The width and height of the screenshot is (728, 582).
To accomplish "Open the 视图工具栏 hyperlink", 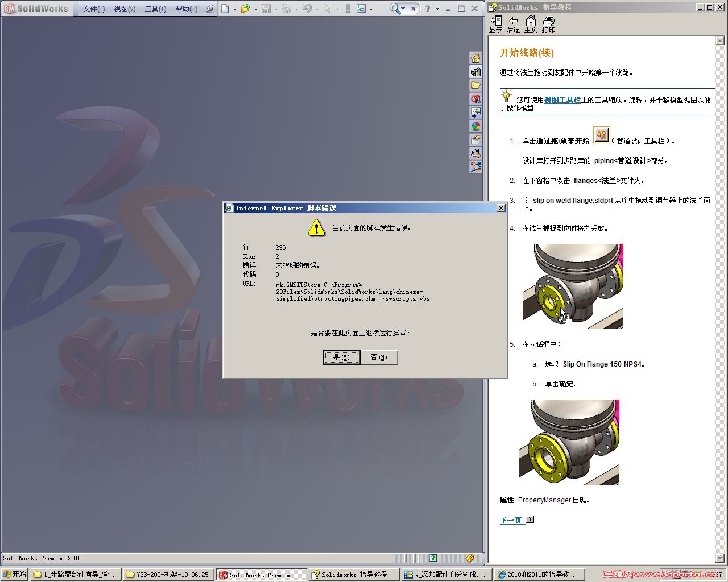I will (x=562, y=100).
